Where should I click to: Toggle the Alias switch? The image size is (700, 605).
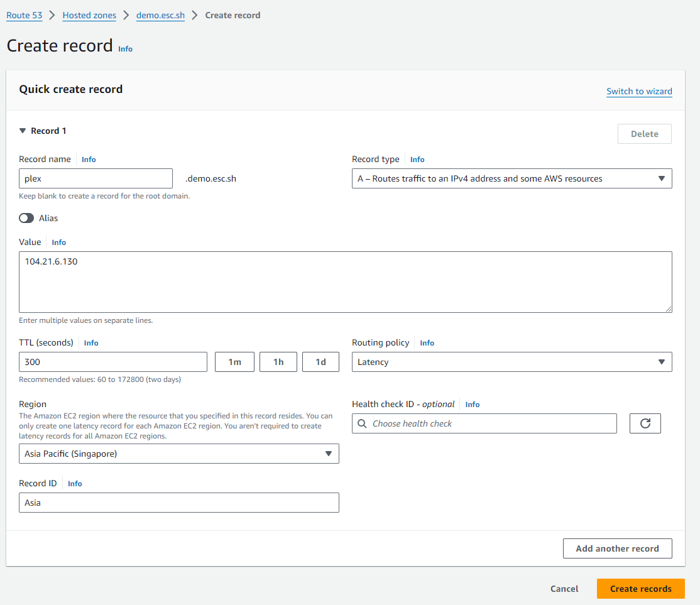click(26, 218)
